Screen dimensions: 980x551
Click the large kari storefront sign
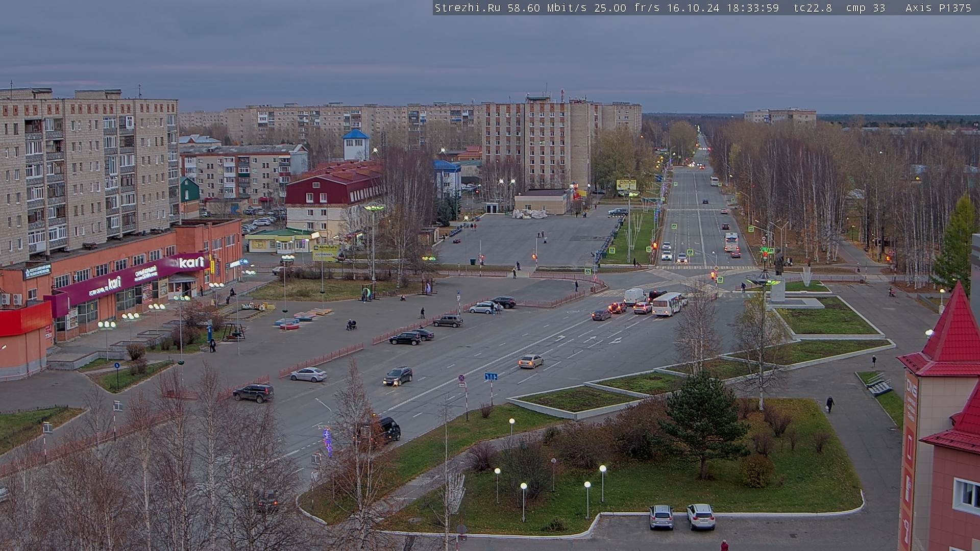[191, 262]
